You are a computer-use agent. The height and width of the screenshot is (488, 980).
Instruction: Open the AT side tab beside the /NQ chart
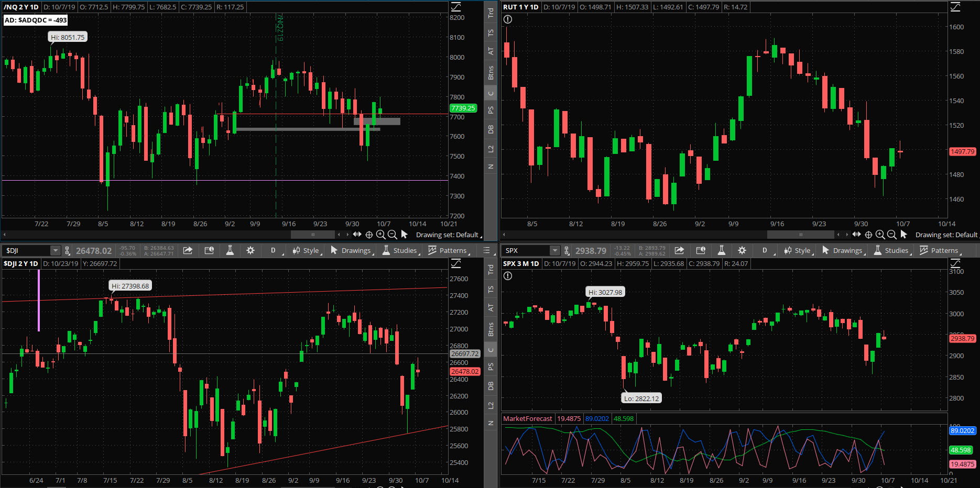[491, 51]
